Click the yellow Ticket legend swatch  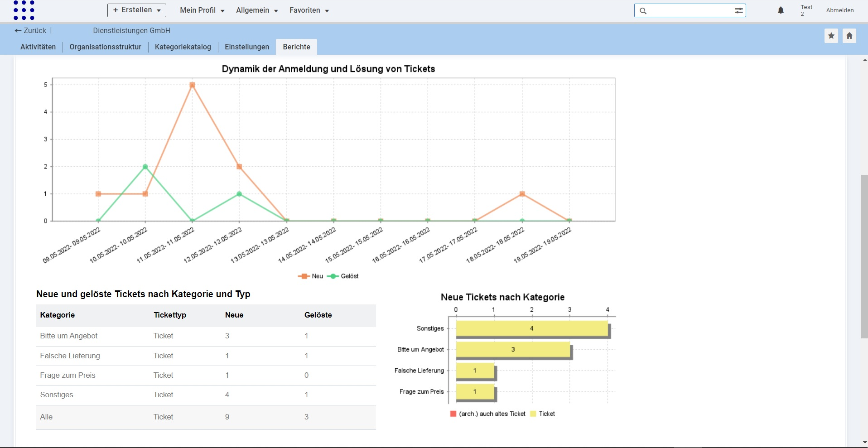tap(533, 414)
